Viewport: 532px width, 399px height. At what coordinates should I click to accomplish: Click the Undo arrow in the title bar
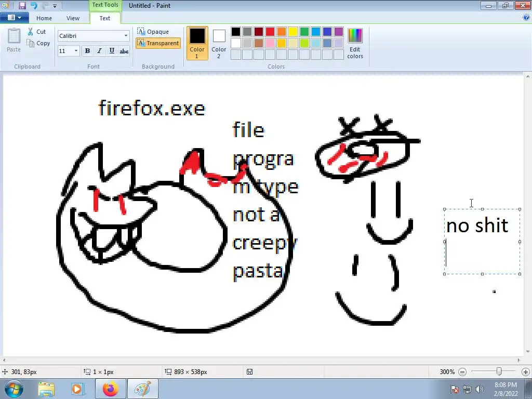coord(34,5)
